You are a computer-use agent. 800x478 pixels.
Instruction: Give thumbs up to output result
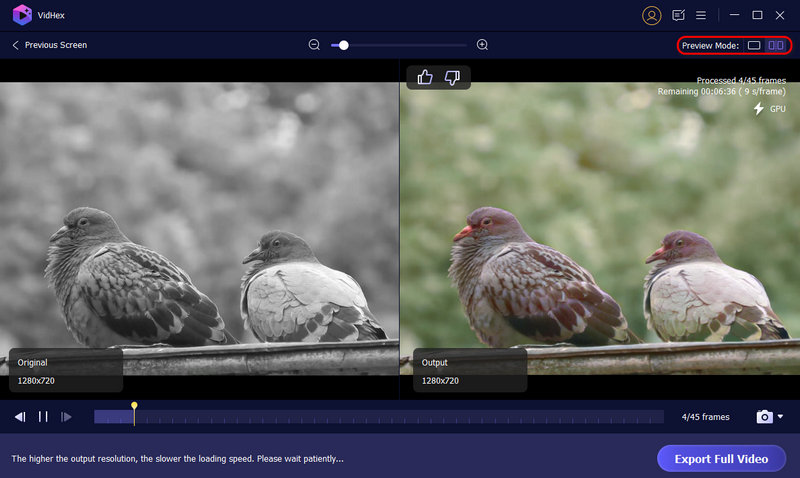coord(425,77)
